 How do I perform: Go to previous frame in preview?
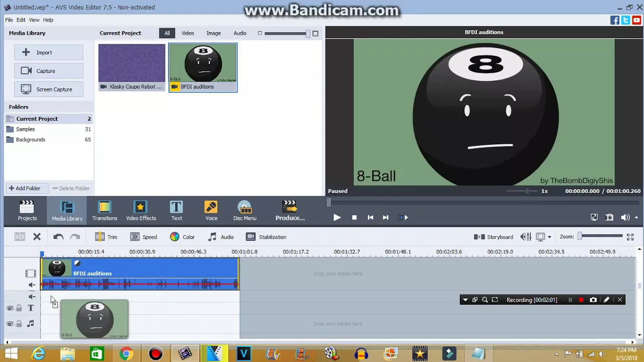(370, 217)
